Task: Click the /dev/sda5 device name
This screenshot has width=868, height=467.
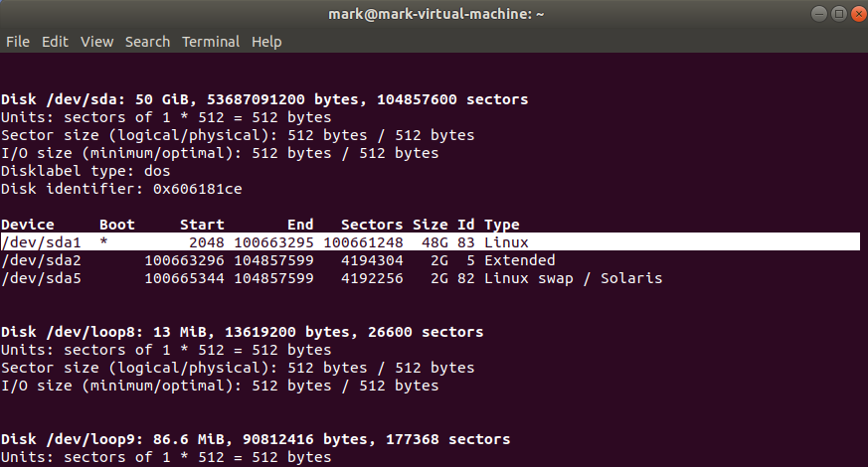Action: (42, 278)
